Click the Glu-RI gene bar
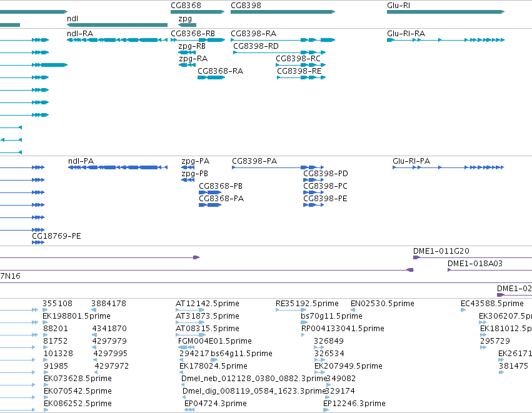Image resolution: width=532 pixels, height=413 pixels. point(446,12)
